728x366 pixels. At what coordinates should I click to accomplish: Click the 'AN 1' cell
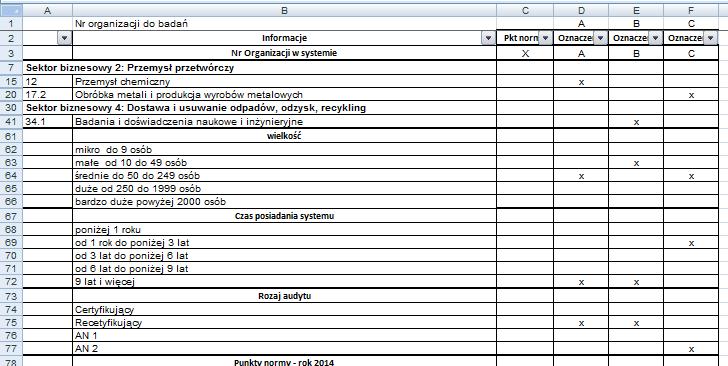[285, 336]
